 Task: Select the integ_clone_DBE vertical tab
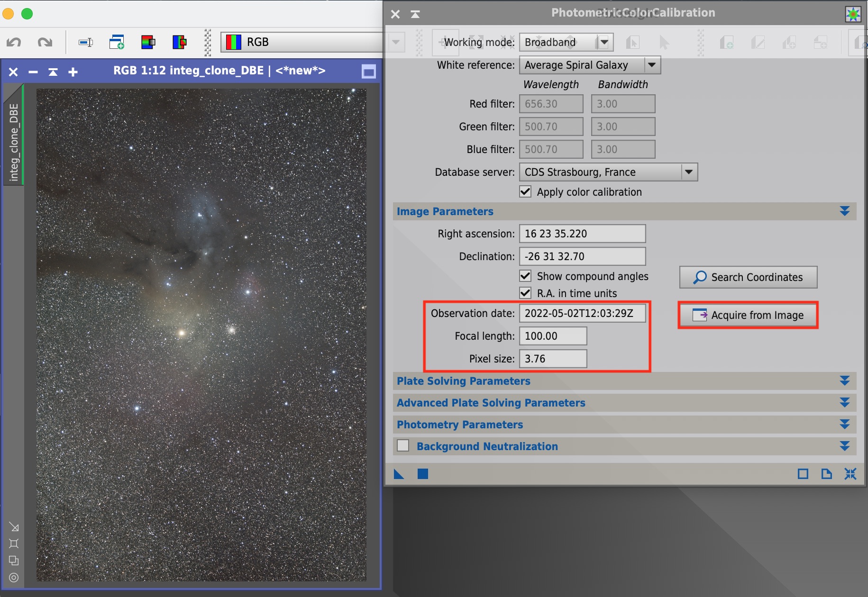click(14, 142)
